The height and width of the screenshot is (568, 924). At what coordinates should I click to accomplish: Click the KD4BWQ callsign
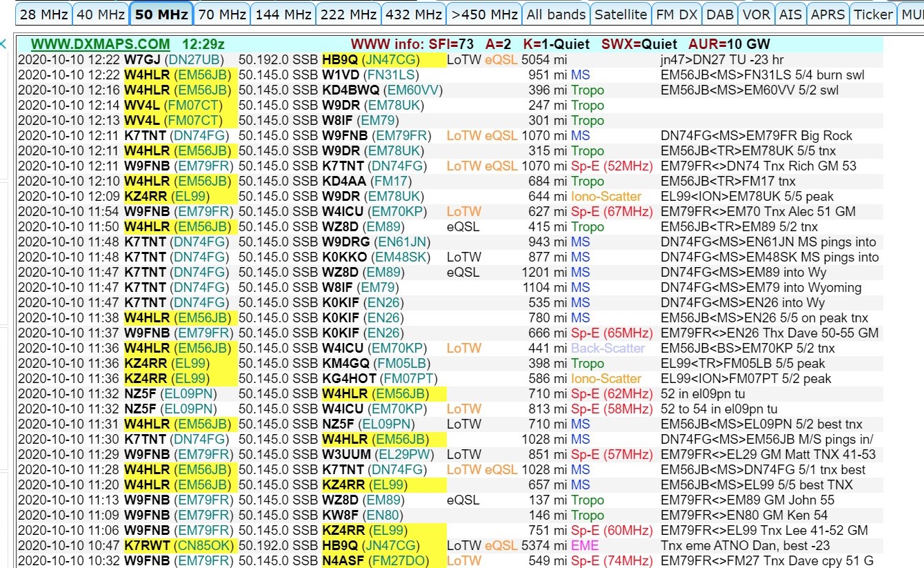351,90
